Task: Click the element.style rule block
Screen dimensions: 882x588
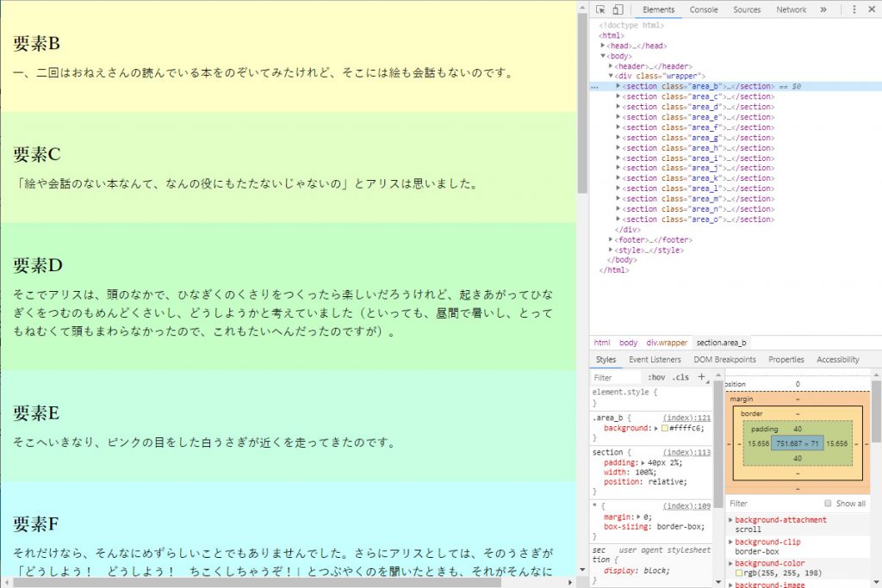Action: [651, 398]
